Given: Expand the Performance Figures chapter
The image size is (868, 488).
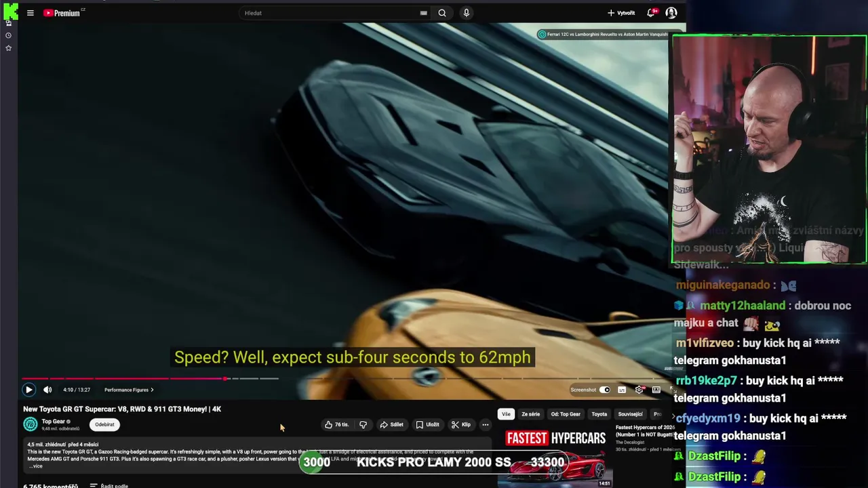Looking at the screenshot, I should [129, 390].
